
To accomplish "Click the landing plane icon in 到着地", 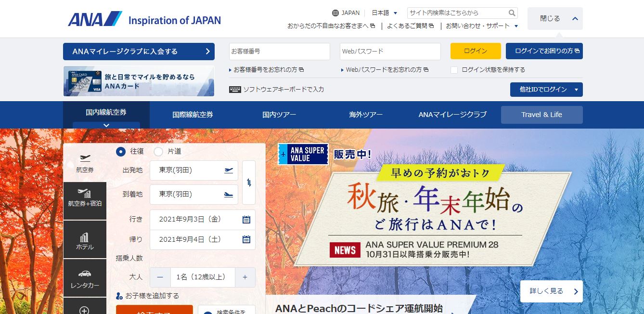I will [229, 195].
